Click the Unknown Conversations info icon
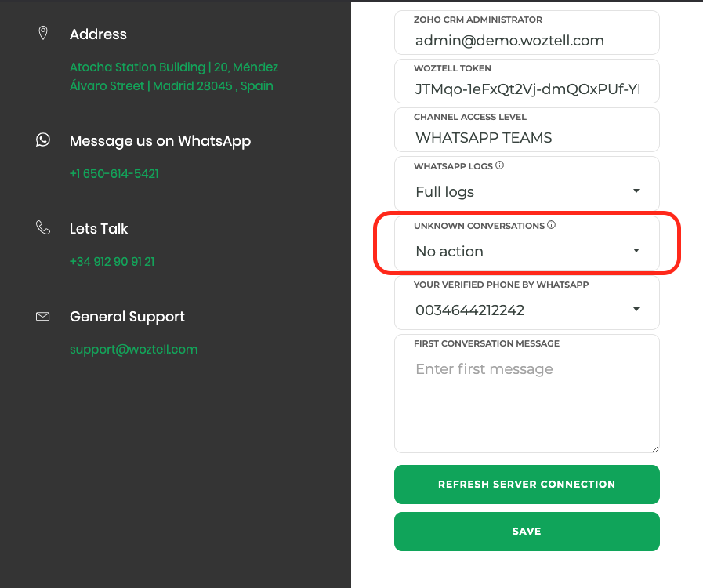 click(552, 225)
